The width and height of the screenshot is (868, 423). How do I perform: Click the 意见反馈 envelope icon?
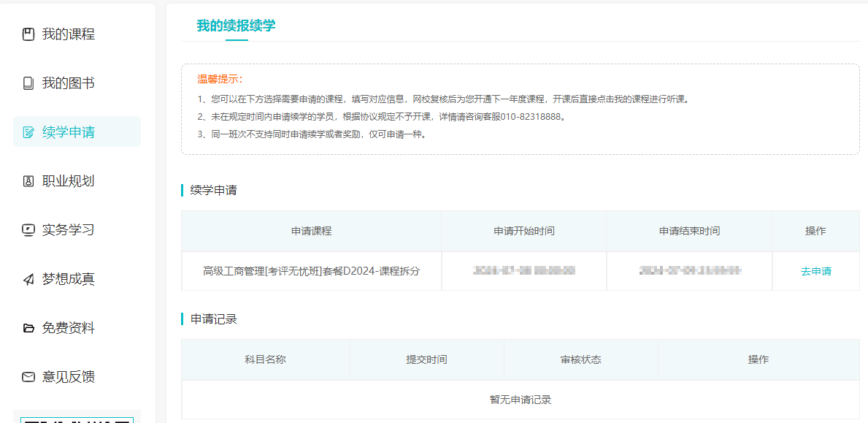click(x=27, y=376)
